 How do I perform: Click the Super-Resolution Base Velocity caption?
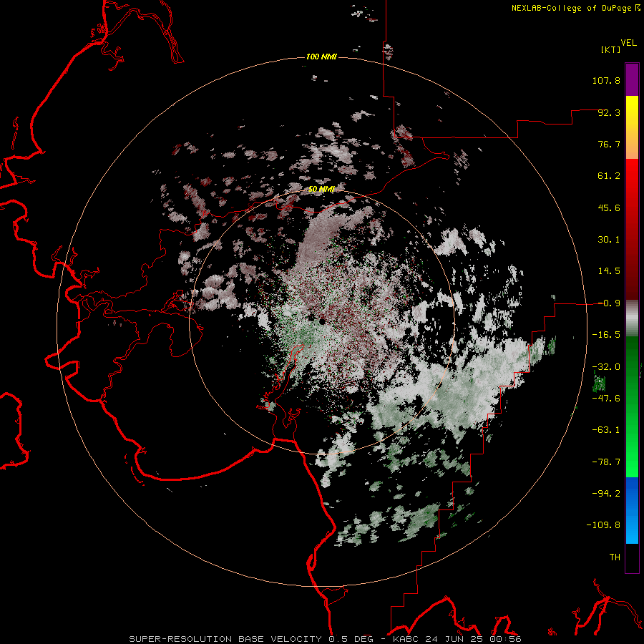326,639
